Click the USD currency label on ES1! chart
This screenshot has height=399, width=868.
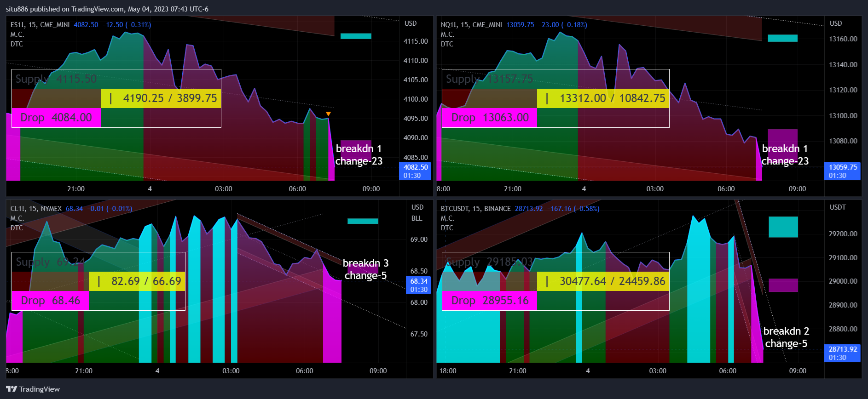tap(411, 23)
